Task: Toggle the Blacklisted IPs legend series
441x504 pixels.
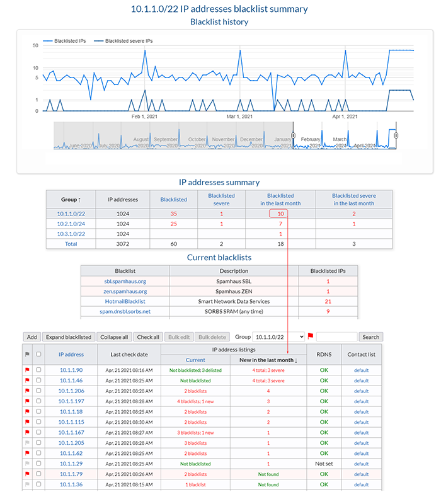Action: (64, 41)
